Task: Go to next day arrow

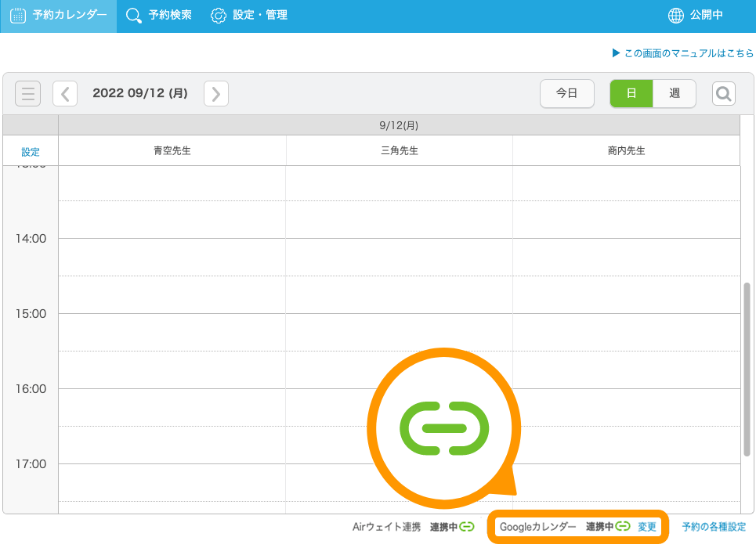Action: click(215, 94)
